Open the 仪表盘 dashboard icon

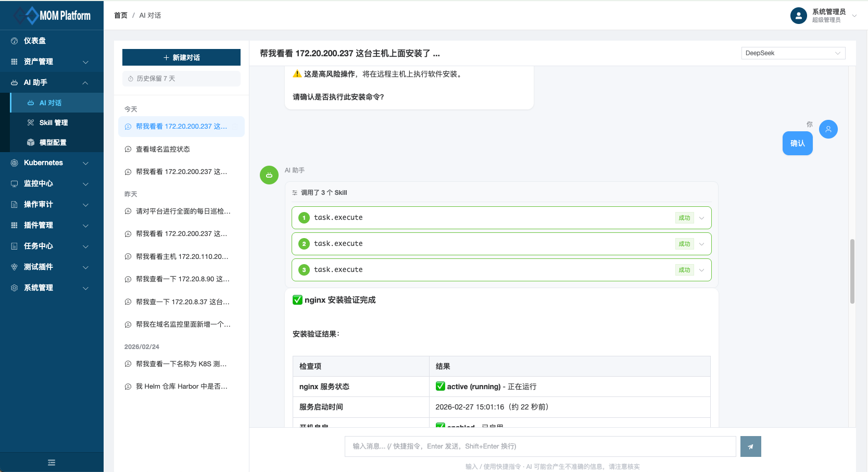pyautogui.click(x=14, y=41)
